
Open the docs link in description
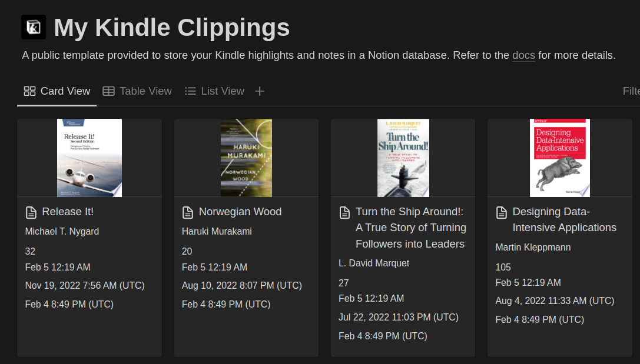(x=523, y=55)
